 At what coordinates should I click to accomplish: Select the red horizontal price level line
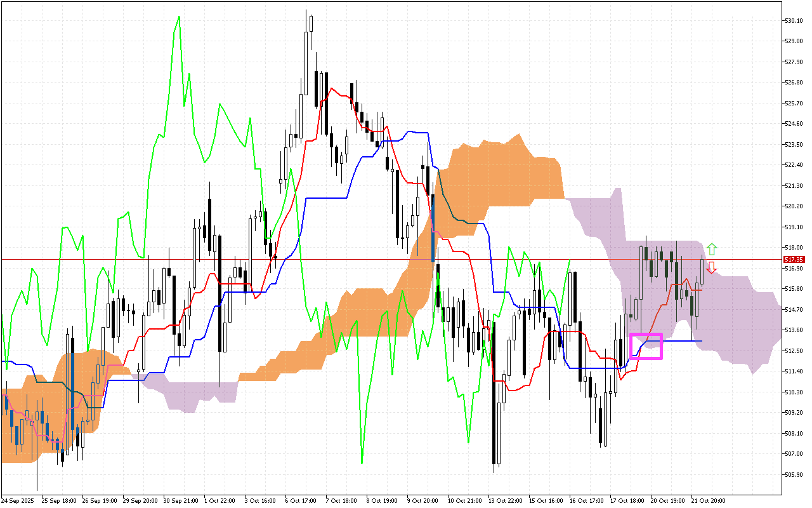[x=381, y=259]
